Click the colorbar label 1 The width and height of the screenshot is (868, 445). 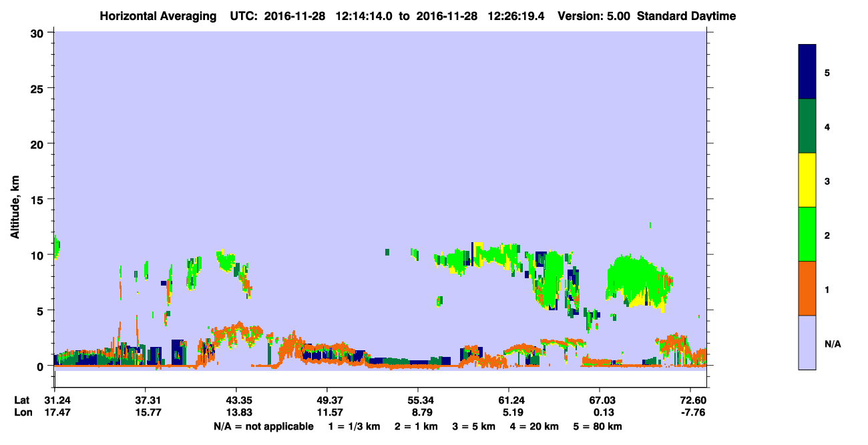click(827, 288)
